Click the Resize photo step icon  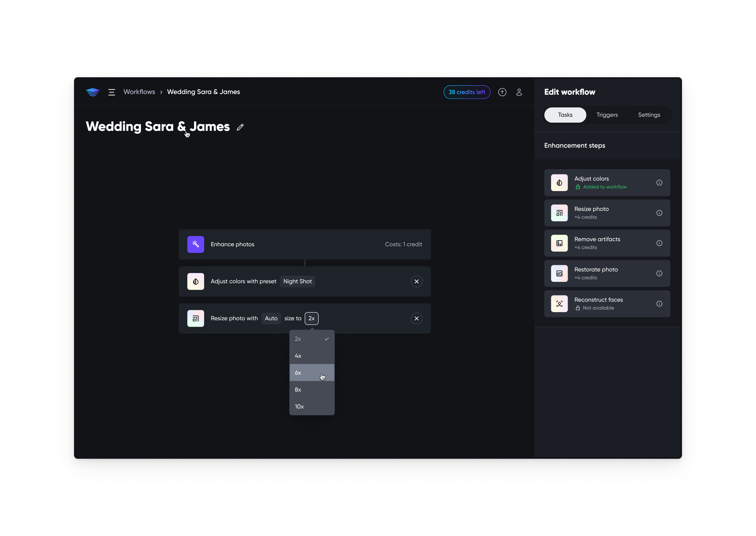coord(196,318)
